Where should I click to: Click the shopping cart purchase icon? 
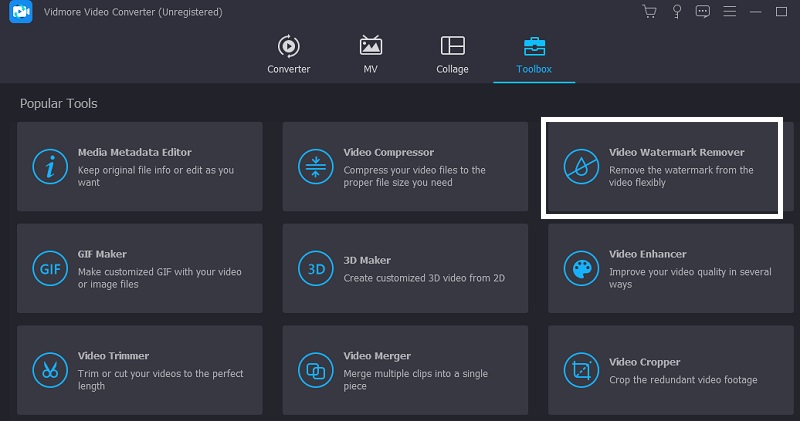[650, 12]
